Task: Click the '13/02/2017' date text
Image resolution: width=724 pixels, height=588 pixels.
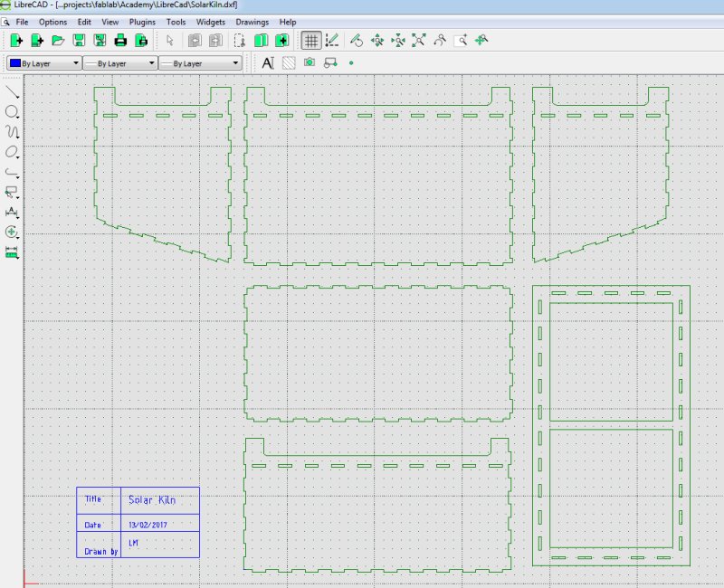Action: click(x=148, y=525)
